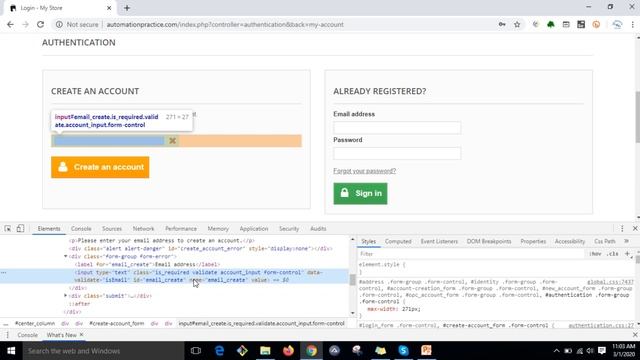Click Search the web and Windows box

(103, 351)
